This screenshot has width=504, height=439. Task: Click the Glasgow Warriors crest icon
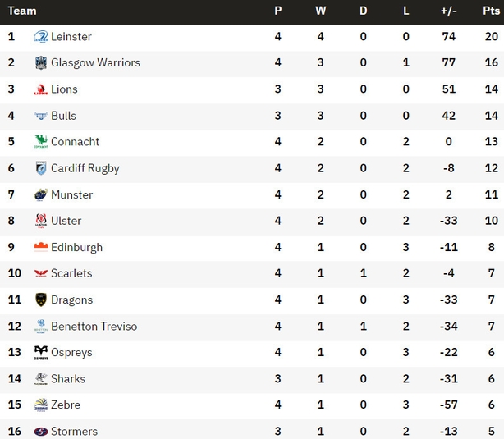(x=41, y=62)
